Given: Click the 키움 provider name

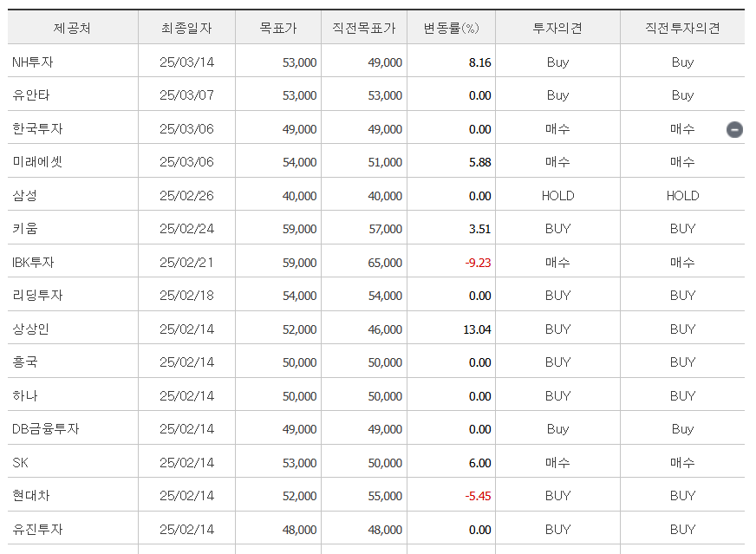Looking at the screenshot, I should [24, 229].
